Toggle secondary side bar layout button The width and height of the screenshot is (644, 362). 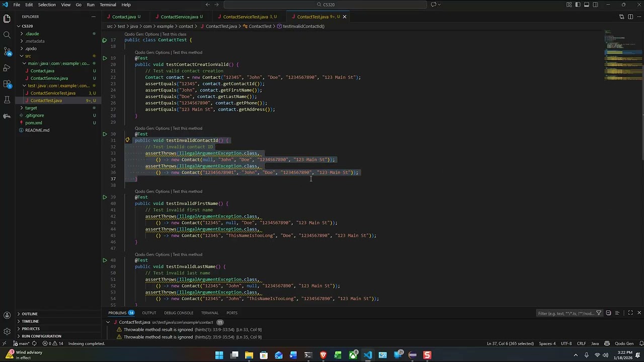[596, 5]
